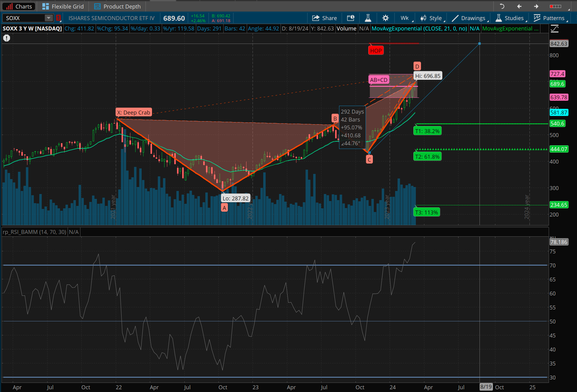Click the back arrow icon
Image resolution: width=577 pixels, height=392 pixels.
point(519,6)
